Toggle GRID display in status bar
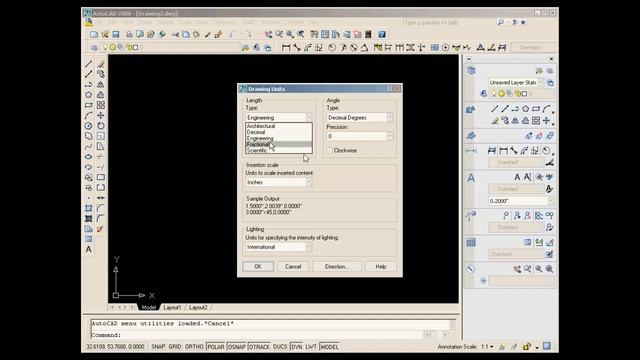This screenshot has width=640, height=360. tap(175, 347)
